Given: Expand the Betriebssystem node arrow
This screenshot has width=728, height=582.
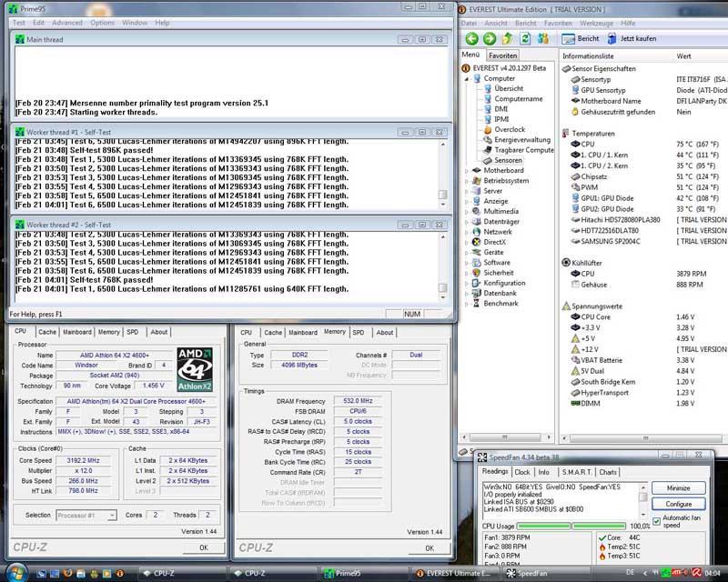Looking at the screenshot, I should 467,181.
